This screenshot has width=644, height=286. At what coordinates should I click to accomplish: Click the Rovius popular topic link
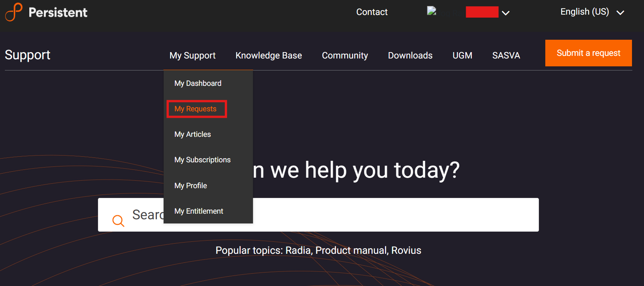pos(406,250)
